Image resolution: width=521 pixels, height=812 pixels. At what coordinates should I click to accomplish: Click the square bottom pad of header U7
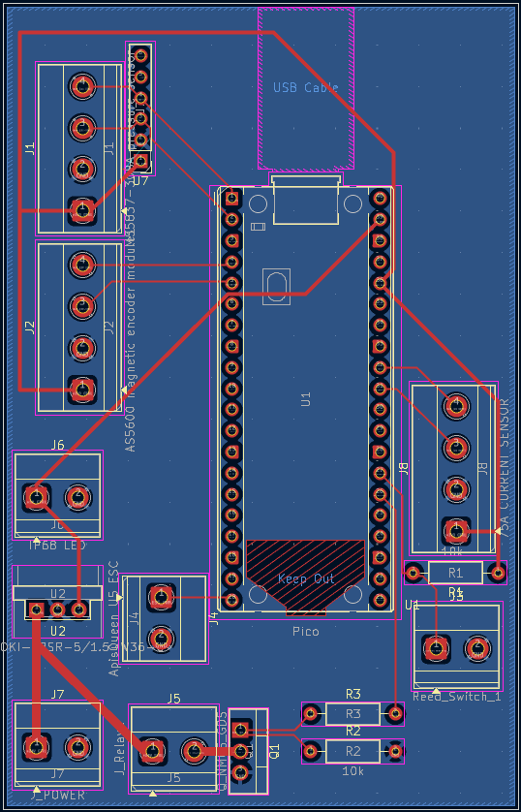141,161
